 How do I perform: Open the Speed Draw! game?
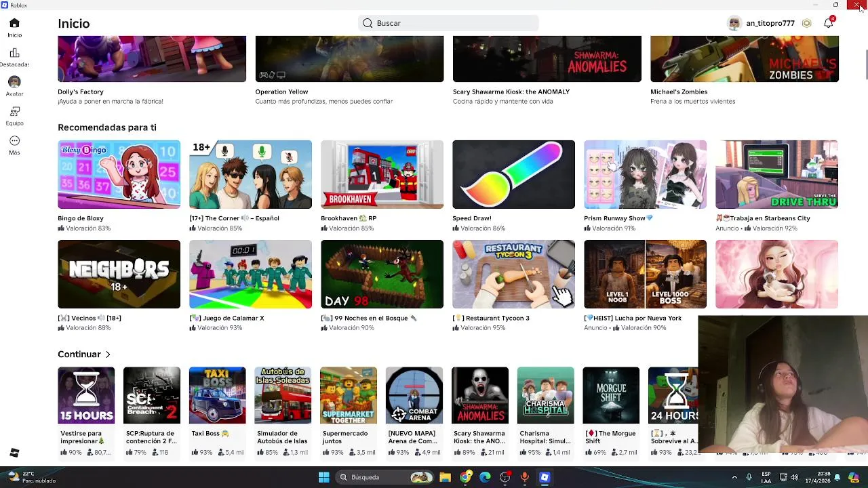(513, 175)
